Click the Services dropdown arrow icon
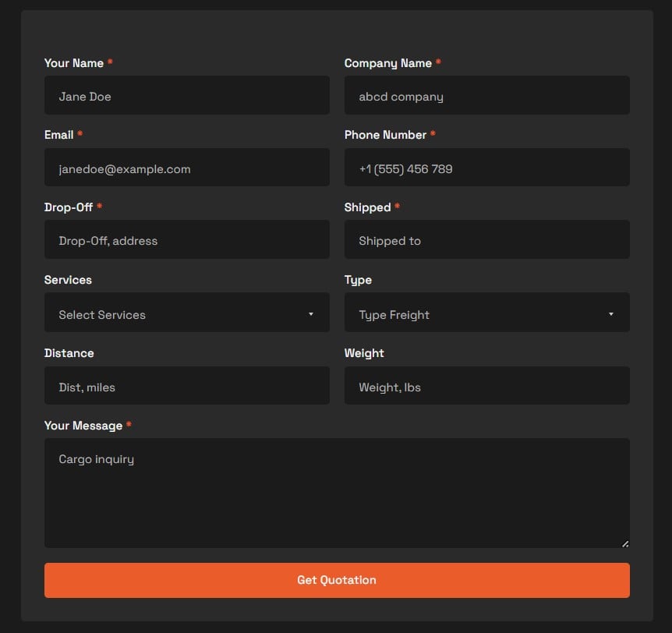672x633 pixels. tap(311, 314)
